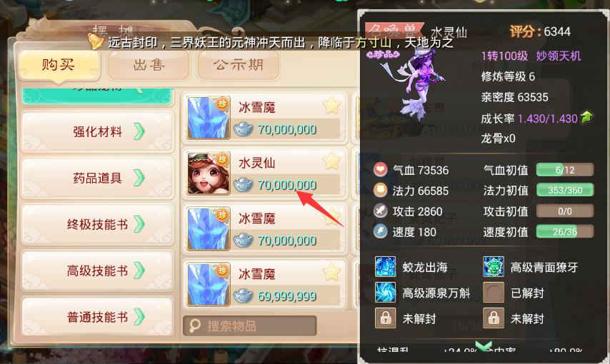Tap the 高级青面獠牙 skill icon
The width and height of the screenshot is (610, 364).
tap(494, 267)
